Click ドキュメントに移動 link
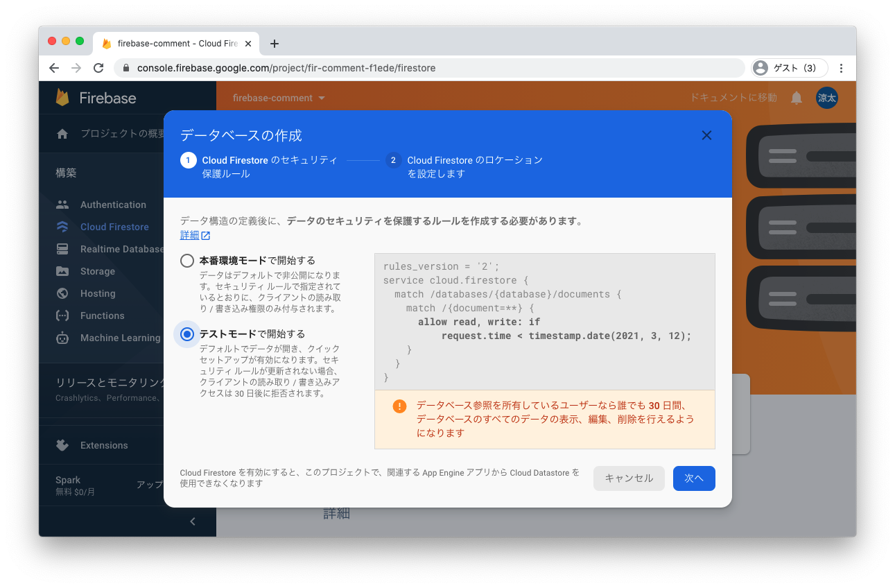Image resolution: width=895 pixels, height=588 pixels. (733, 98)
